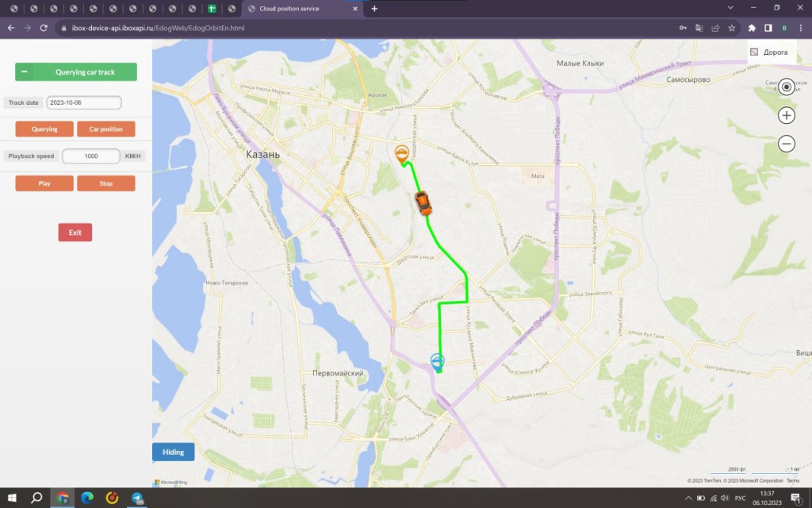The width and height of the screenshot is (812, 508).
Task: Open Telegram from the taskbar
Action: click(x=137, y=498)
